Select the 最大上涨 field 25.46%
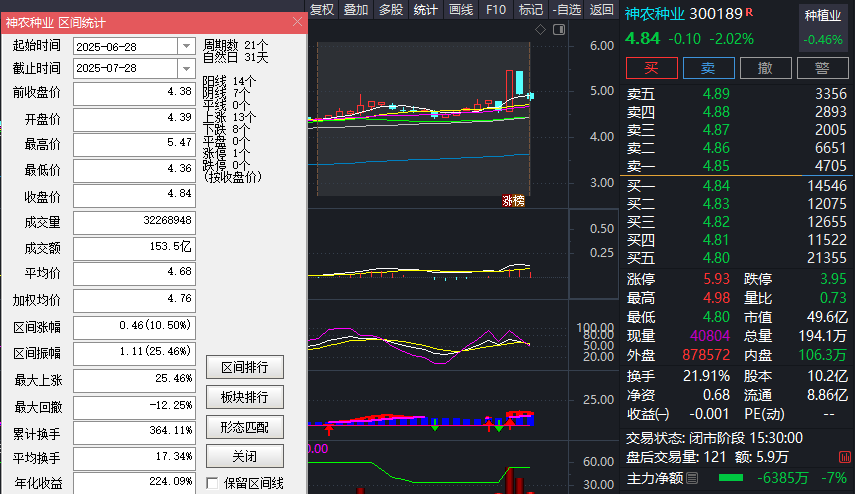Viewport: 855px width, 494px height. coord(134,381)
